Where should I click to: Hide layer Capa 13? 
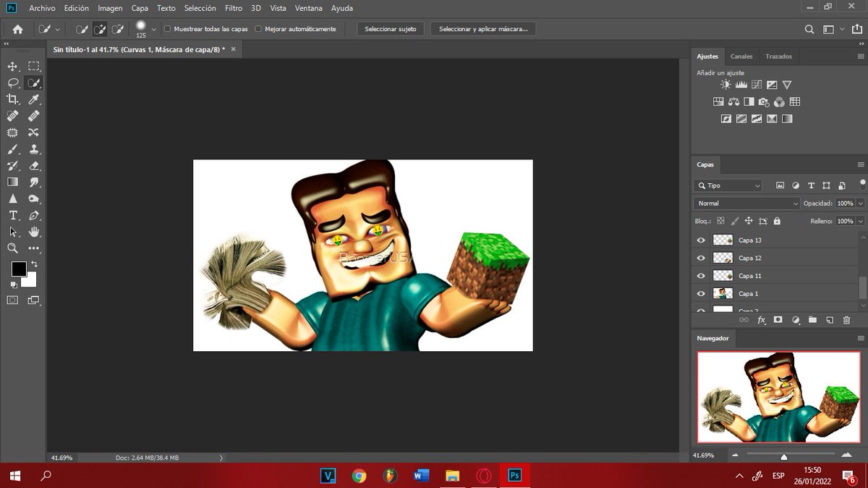point(700,240)
